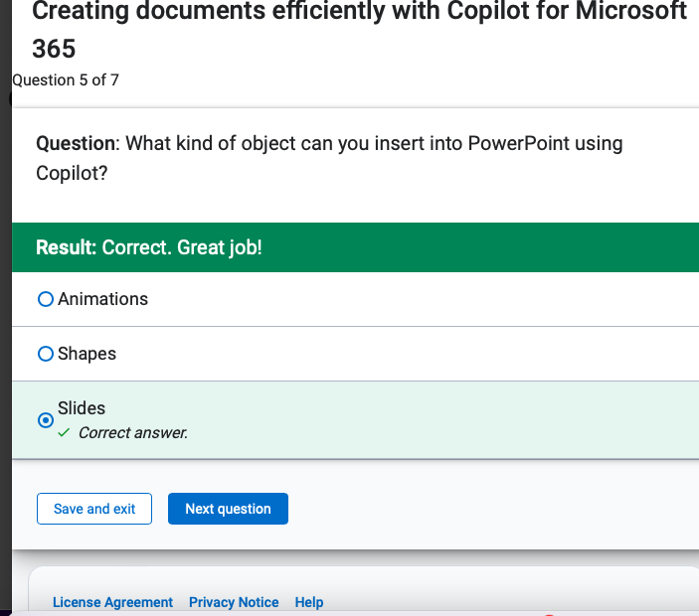The image size is (699, 616).
Task: Open the Help link in the footer
Action: coord(309,602)
